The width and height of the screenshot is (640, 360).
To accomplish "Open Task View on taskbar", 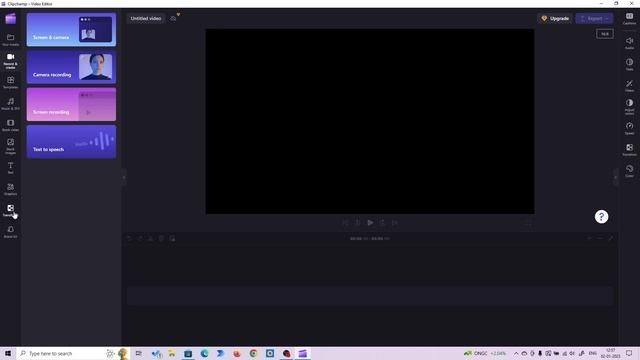I will 139,353.
